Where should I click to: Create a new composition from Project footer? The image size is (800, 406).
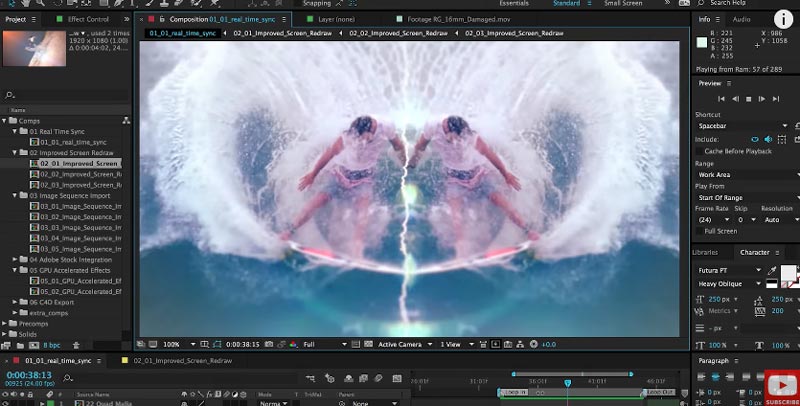point(34,345)
